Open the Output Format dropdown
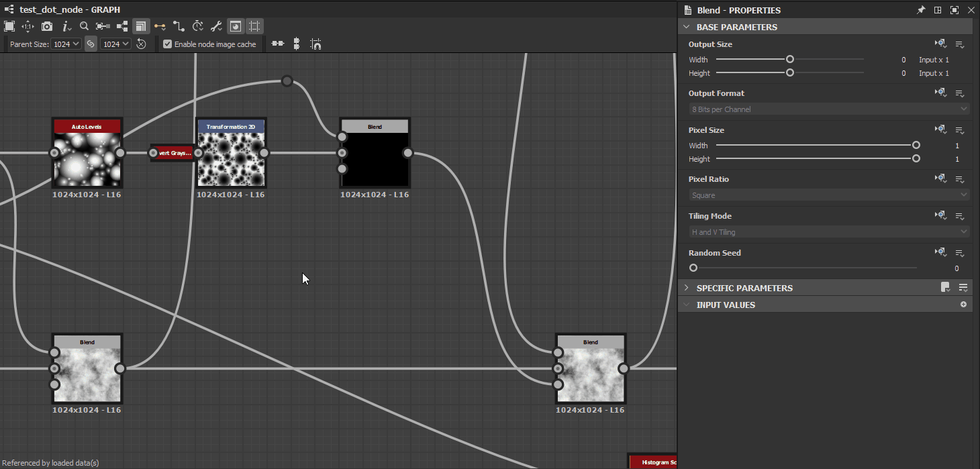Viewport: 980px width, 469px height. click(824, 109)
